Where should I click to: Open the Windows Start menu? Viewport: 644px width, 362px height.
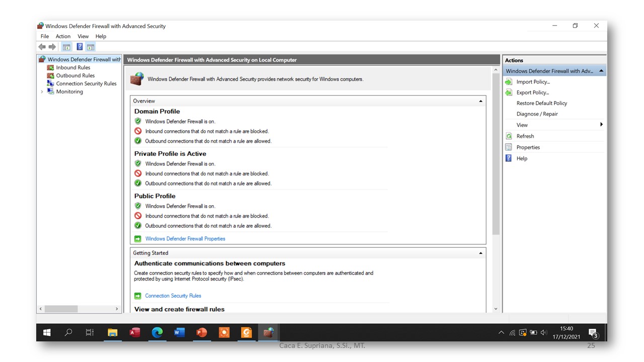pos(47,332)
